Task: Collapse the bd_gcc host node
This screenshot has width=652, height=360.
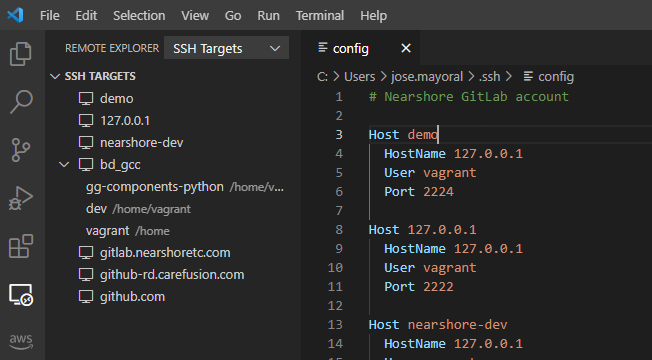Action: coord(64,165)
